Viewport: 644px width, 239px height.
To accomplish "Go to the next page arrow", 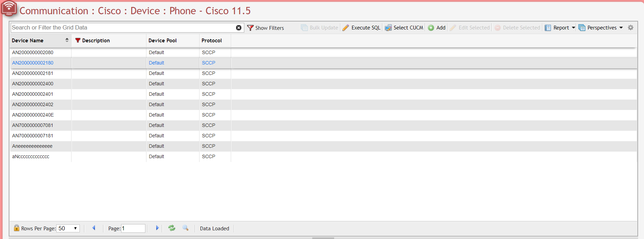I will coord(157,228).
